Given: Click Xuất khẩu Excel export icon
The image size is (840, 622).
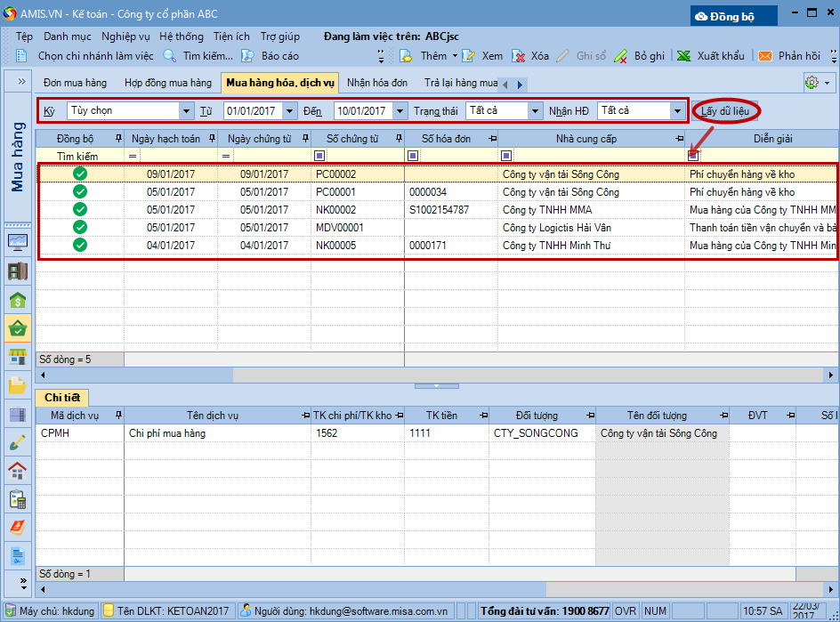Looking at the screenshot, I should pyautogui.click(x=683, y=56).
